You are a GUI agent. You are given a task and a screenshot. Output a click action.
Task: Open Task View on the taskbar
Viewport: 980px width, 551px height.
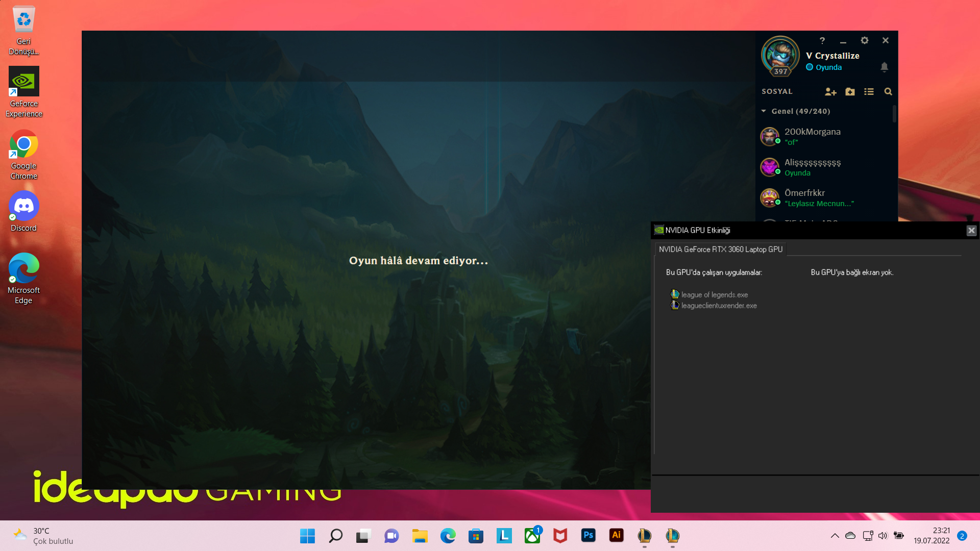(x=363, y=536)
